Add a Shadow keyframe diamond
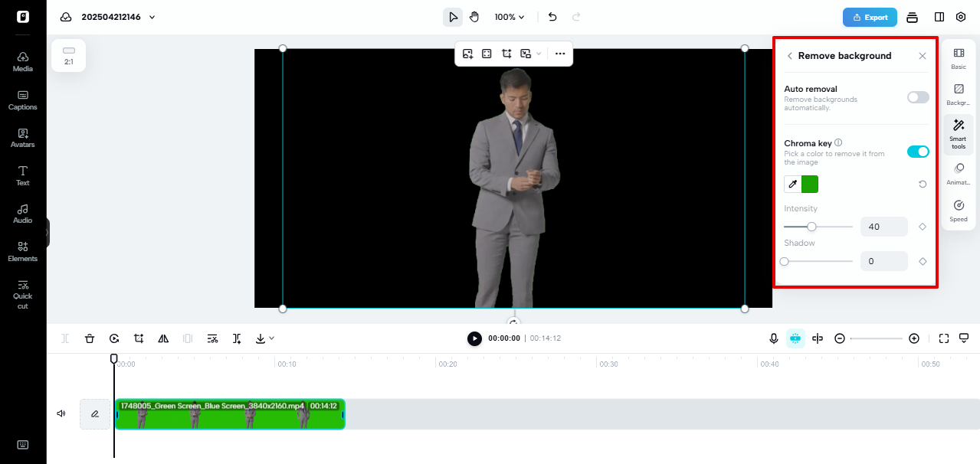The image size is (980, 464). [923, 261]
